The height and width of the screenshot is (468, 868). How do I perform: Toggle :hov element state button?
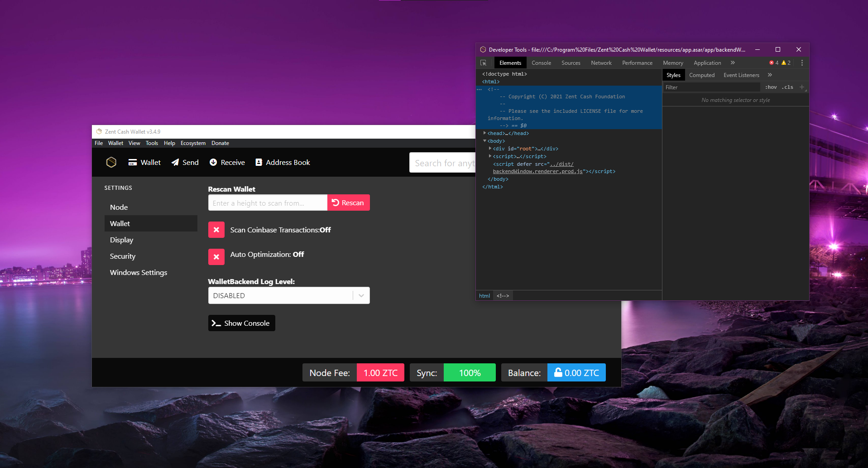[x=771, y=87]
